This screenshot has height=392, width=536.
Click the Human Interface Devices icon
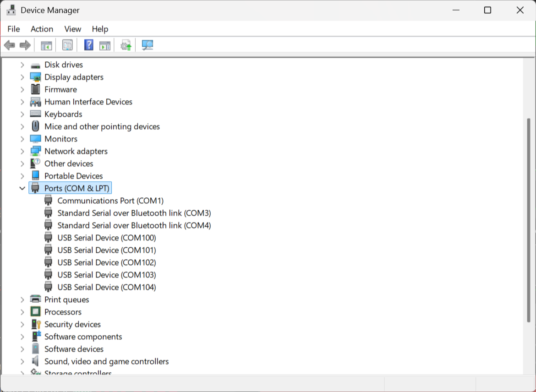[x=35, y=102]
